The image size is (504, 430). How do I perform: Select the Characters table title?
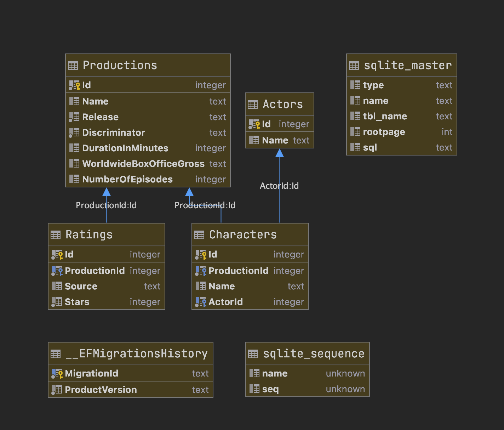click(x=243, y=234)
